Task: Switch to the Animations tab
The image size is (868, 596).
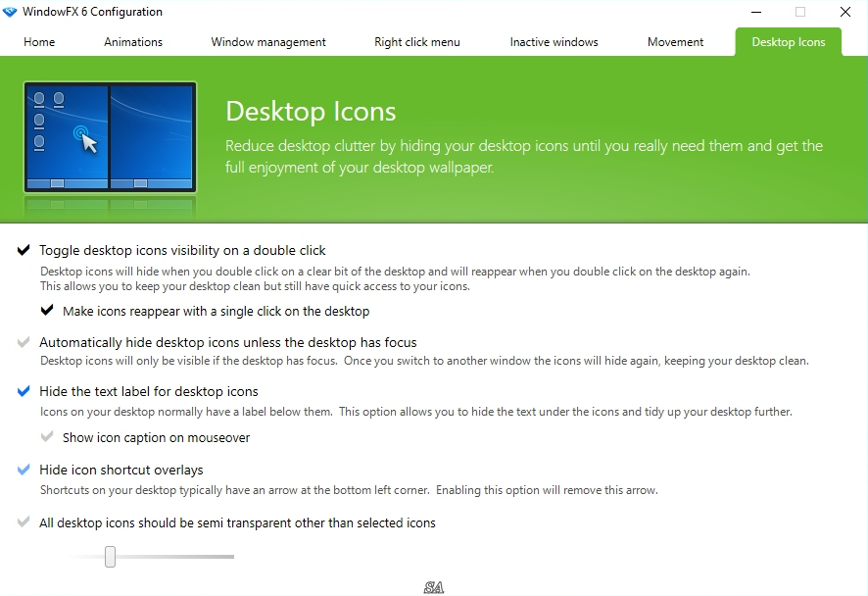Action: (x=133, y=42)
